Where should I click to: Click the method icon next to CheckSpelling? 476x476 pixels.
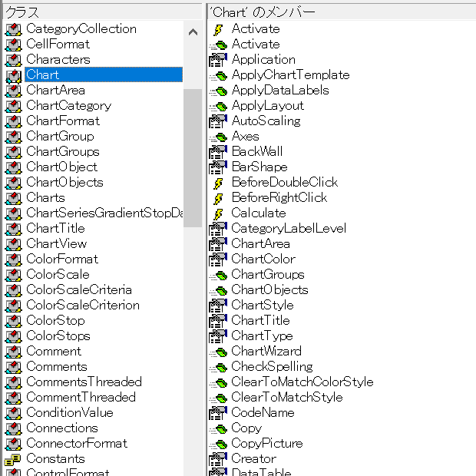click(x=218, y=367)
